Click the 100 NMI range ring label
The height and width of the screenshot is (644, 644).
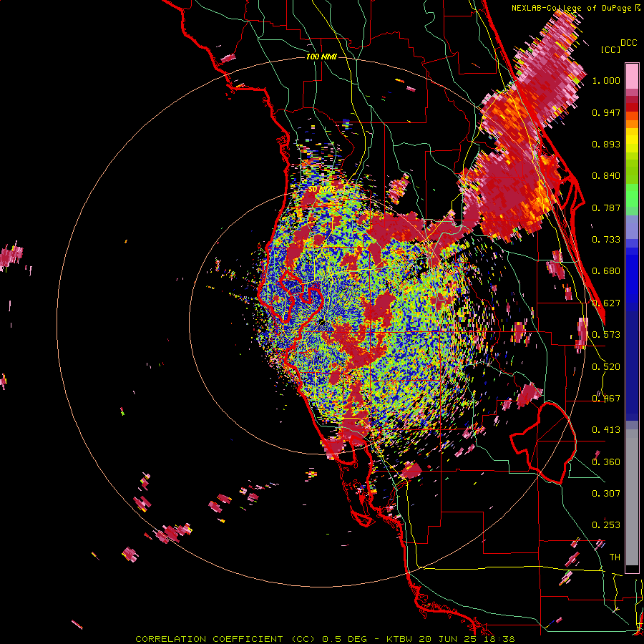click(x=321, y=57)
